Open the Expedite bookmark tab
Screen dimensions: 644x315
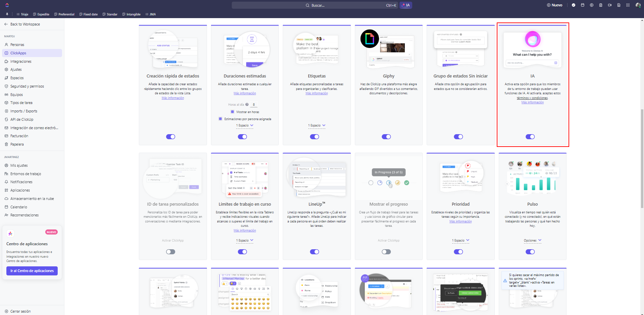click(x=41, y=14)
